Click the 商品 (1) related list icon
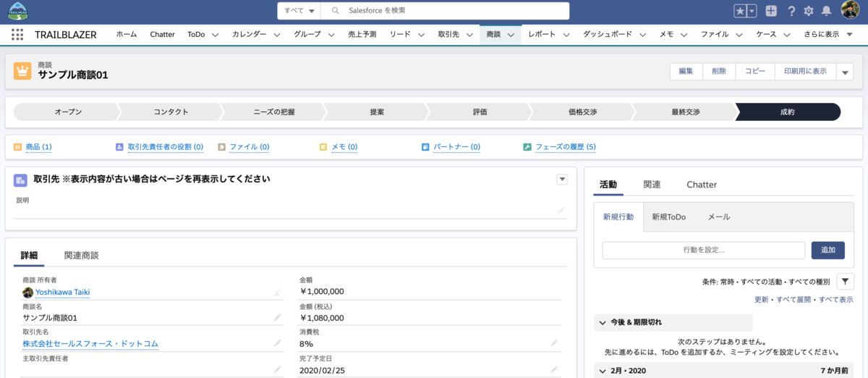The image size is (868, 378). [x=17, y=147]
